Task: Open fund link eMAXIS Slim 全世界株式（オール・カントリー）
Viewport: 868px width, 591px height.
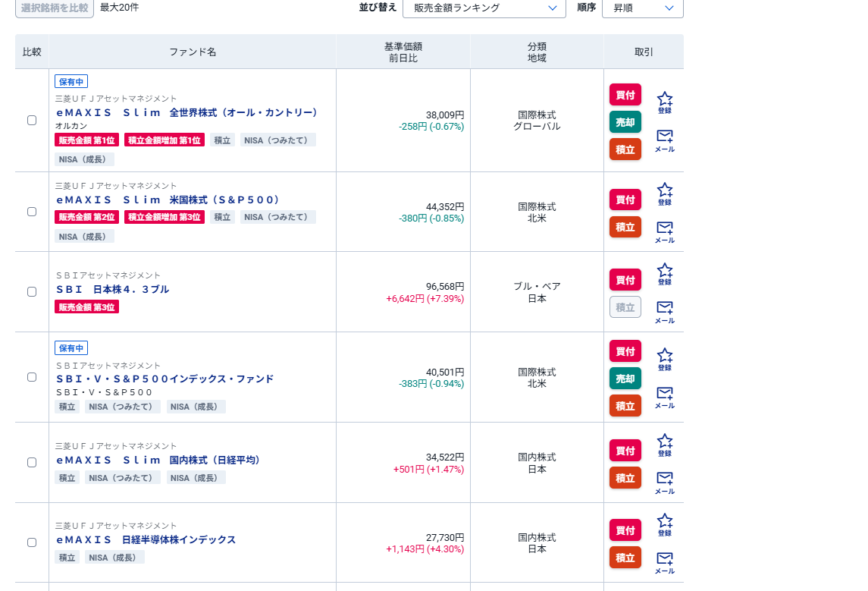Action: tap(187, 112)
